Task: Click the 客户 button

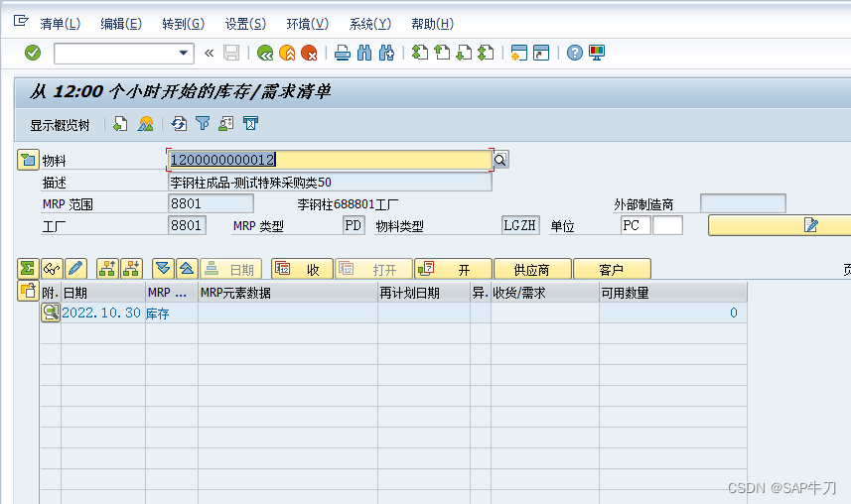Action: (x=612, y=269)
